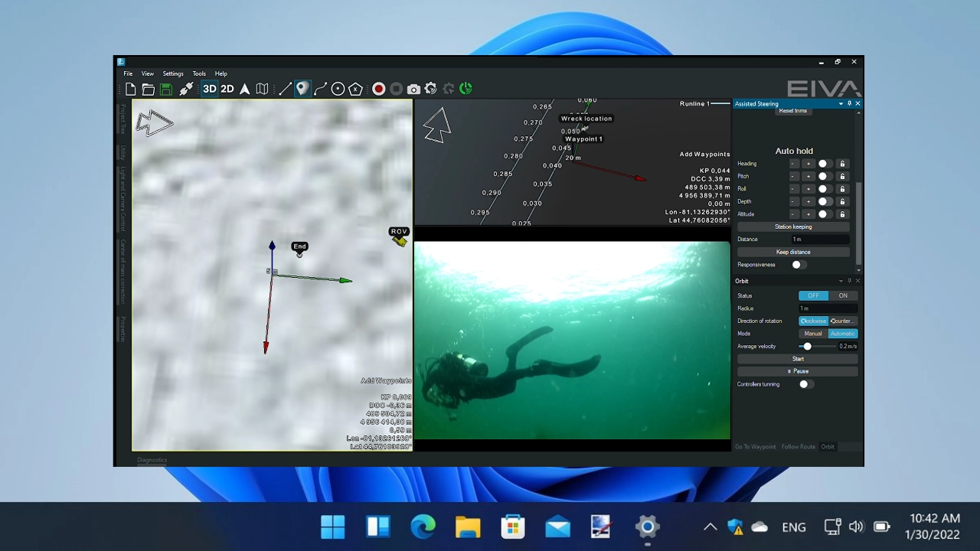Click the greyed gear arrow icon
Viewport: 980px width, 551px height.
point(449,89)
